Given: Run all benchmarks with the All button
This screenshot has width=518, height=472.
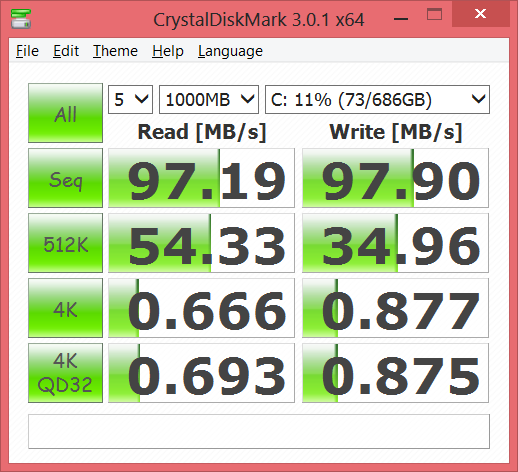Looking at the screenshot, I should coord(65,113).
